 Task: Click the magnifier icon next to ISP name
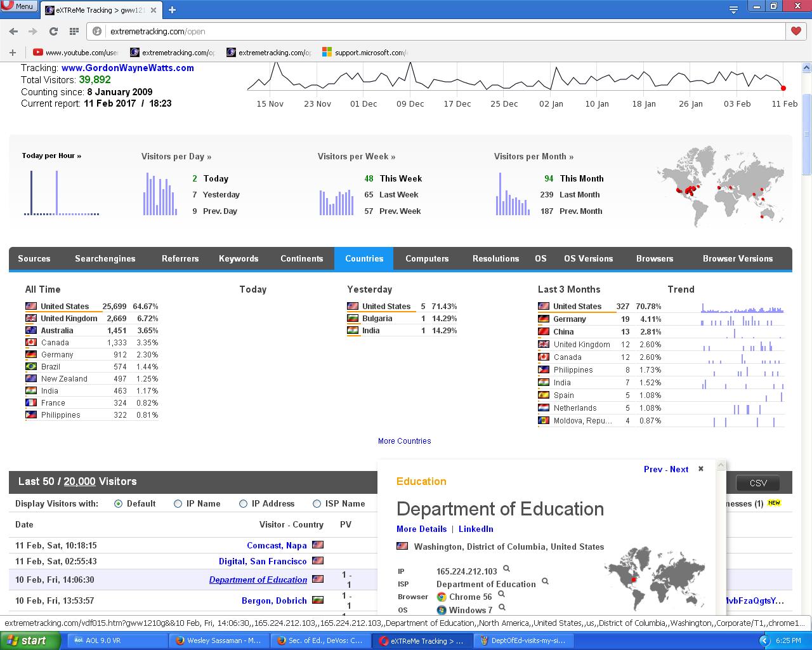click(x=545, y=581)
